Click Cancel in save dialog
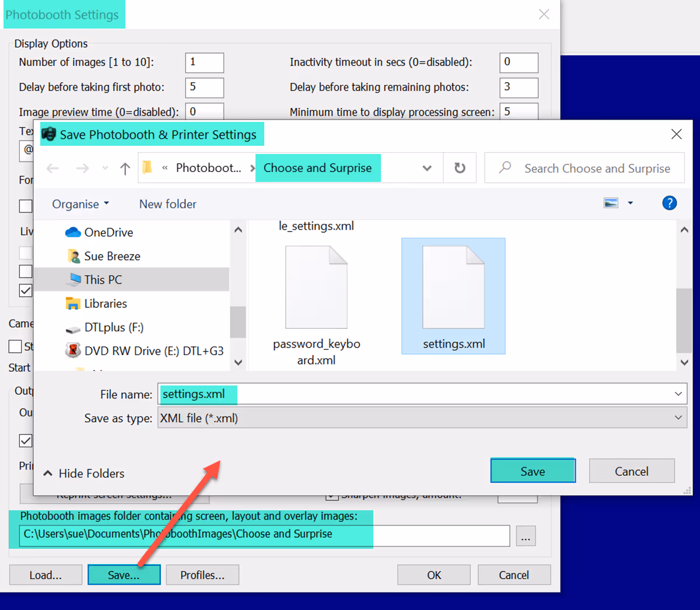 click(x=632, y=471)
